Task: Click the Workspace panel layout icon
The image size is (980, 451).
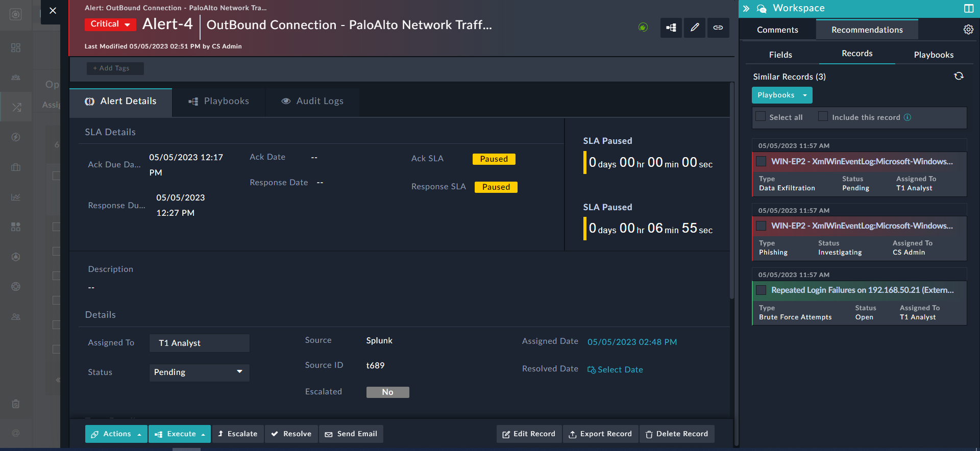Action: click(x=968, y=8)
